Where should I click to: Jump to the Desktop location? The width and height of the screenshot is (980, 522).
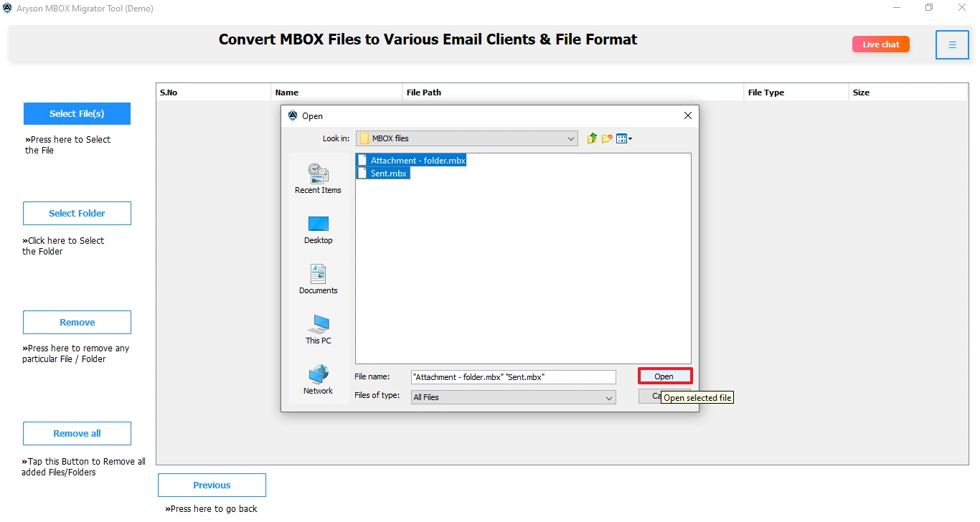[x=318, y=229]
